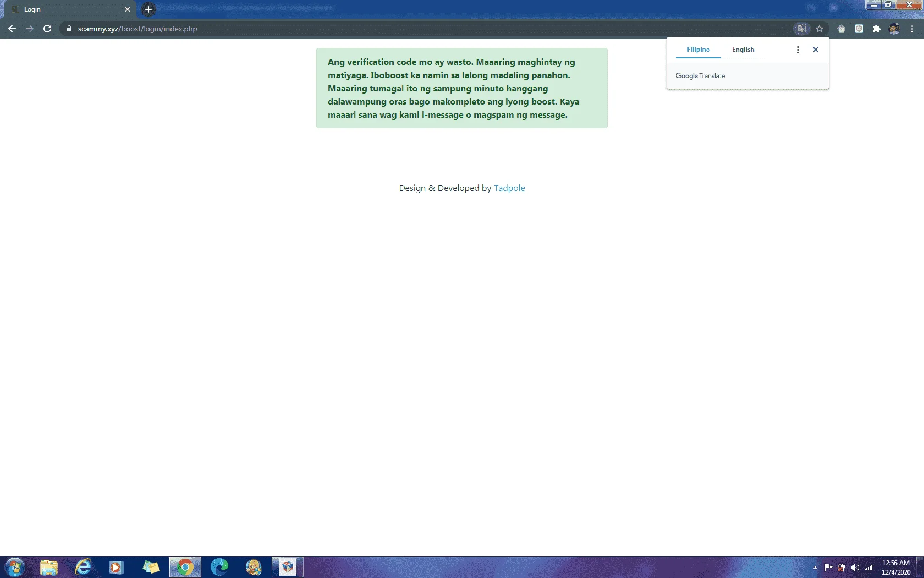Reload the current page

tap(47, 29)
